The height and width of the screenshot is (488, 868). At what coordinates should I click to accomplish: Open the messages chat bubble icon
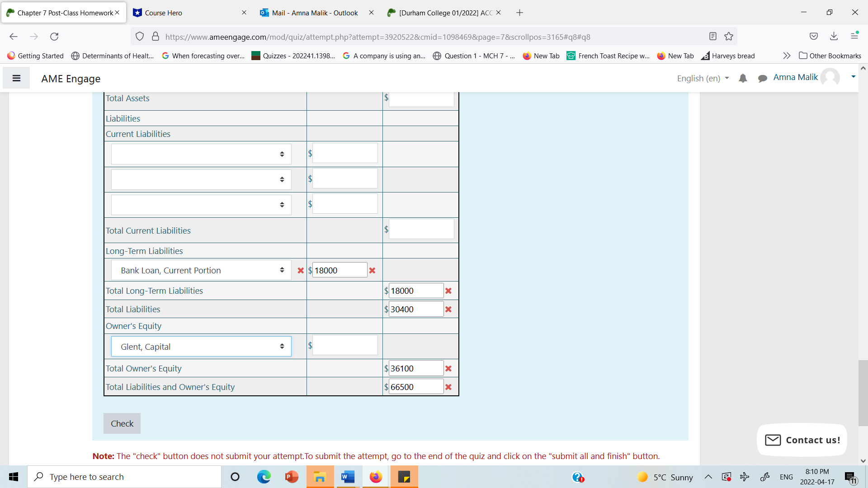762,79
